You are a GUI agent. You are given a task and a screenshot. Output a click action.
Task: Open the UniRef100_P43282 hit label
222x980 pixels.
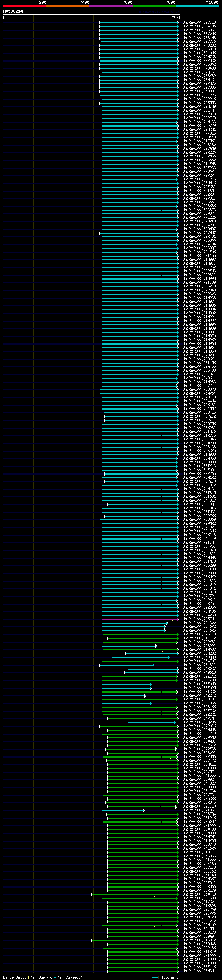(x=199, y=45)
